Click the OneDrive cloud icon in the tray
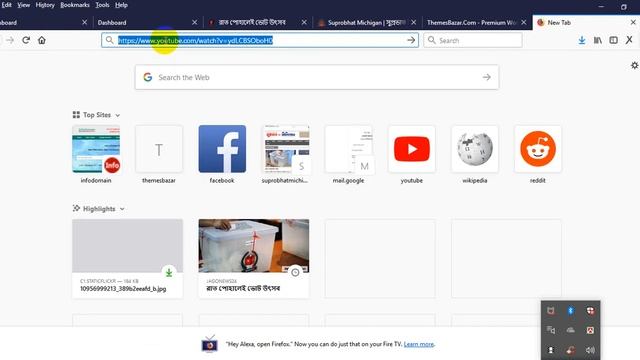Viewport: 640px width, 360px height. (571, 330)
